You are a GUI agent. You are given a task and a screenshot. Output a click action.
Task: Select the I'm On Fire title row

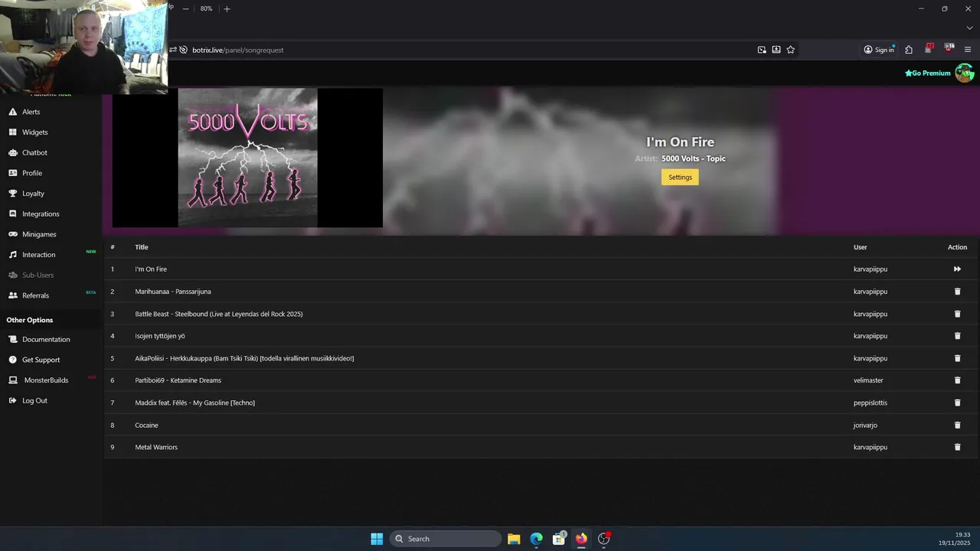[x=541, y=269]
